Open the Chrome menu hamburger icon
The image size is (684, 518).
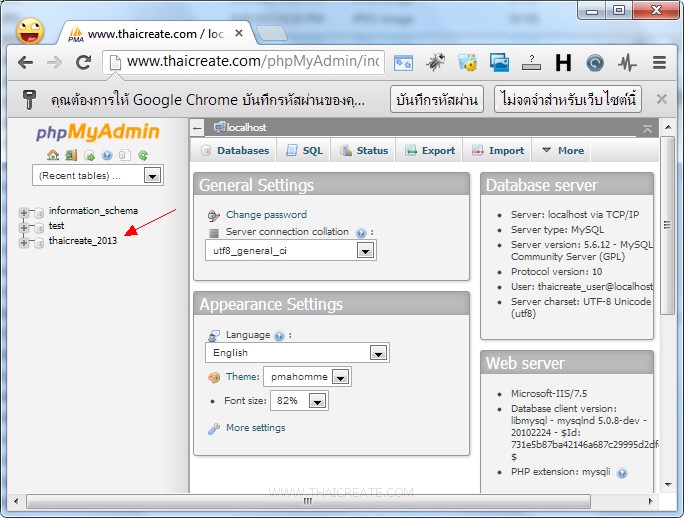tap(659, 63)
